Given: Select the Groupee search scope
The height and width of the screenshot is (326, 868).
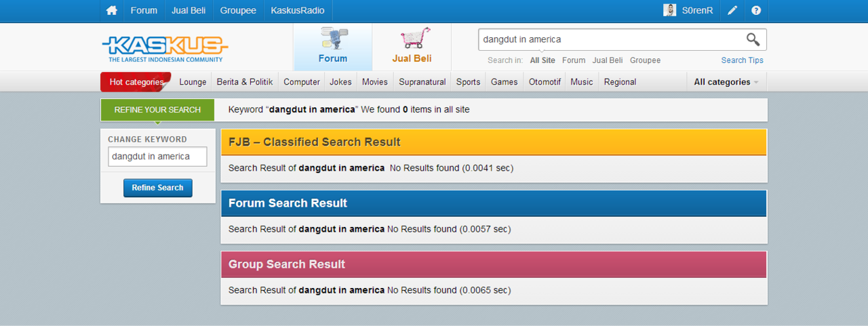Looking at the screenshot, I should pos(645,60).
